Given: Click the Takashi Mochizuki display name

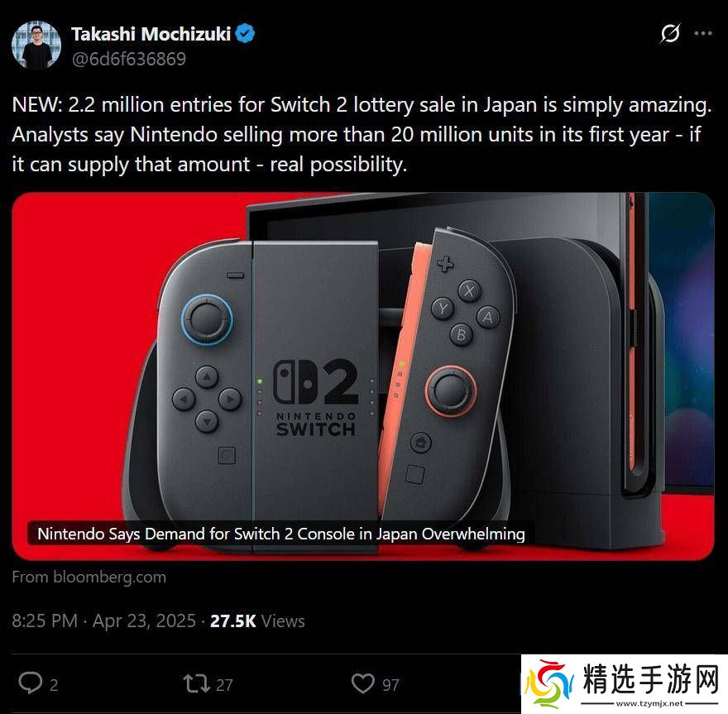Looking at the screenshot, I should point(151,34).
